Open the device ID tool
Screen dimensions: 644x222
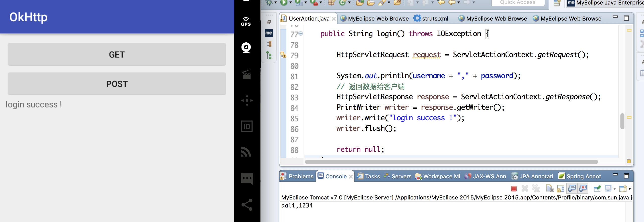tap(247, 127)
